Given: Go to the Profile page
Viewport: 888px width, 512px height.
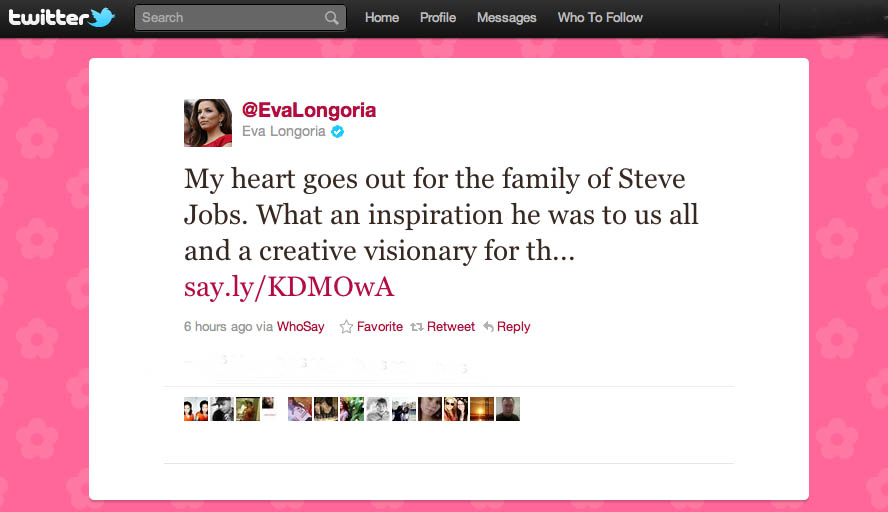Looking at the screenshot, I should [438, 18].
